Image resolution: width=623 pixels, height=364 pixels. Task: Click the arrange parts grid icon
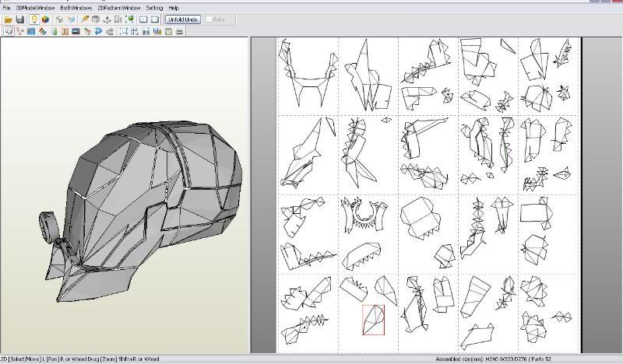pyautogui.click(x=135, y=31)
